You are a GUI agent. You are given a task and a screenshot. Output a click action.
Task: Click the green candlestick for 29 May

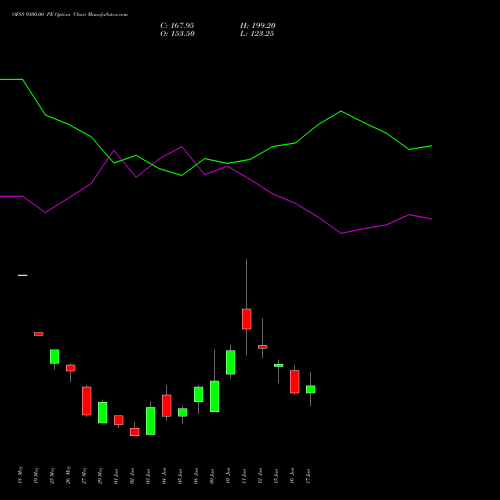coord(103,413)
